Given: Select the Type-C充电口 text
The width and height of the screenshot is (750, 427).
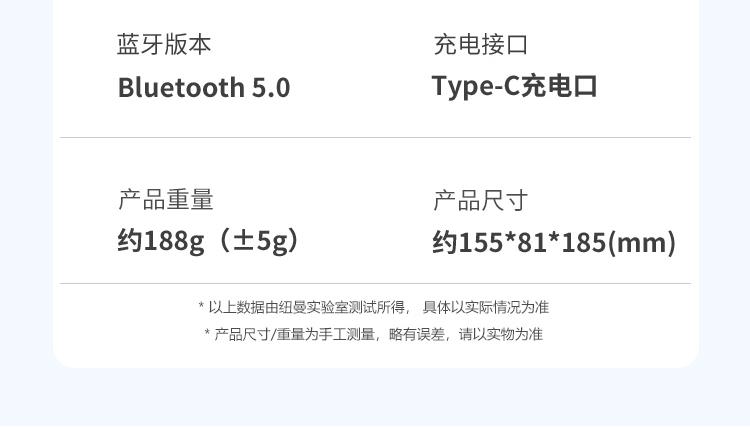Looking at the screenshot, I should tap(514, 87).
